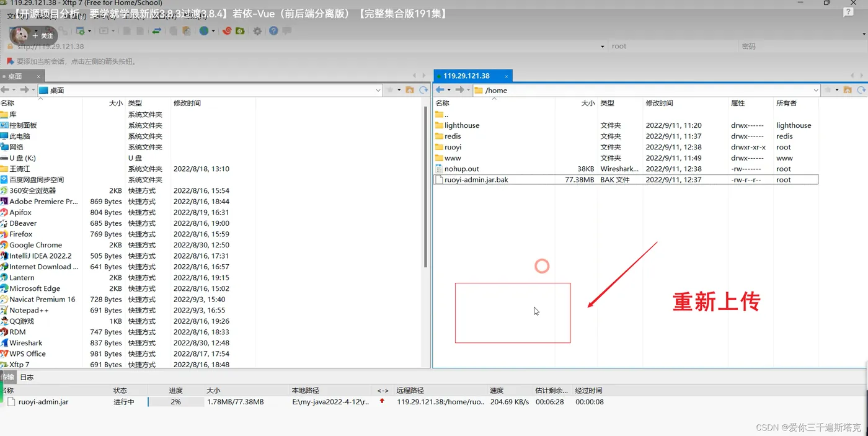Viewport: 868px width, 436px height.
Task: Expand the remote /home path dropdown
Action: coord(816,90)
